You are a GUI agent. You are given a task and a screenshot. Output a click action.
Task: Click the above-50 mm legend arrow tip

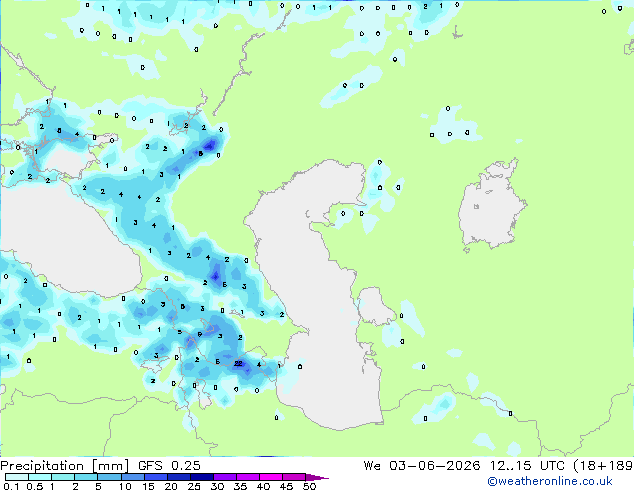click(x=317, y=477)
